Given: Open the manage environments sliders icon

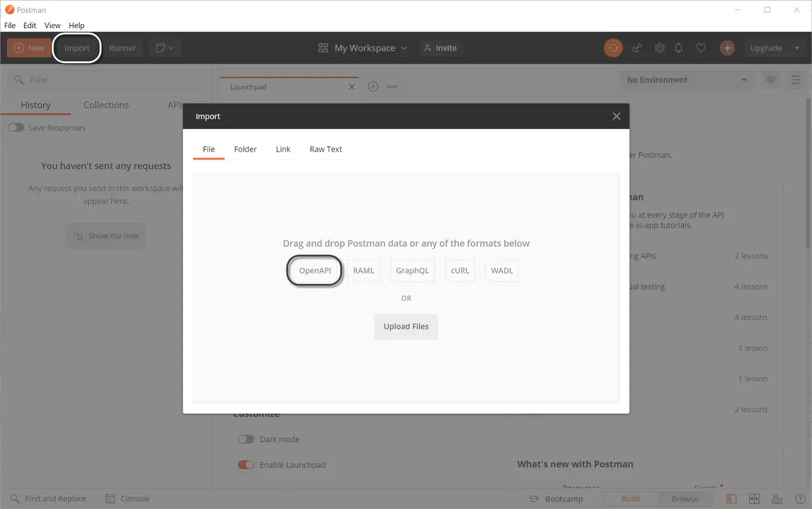Looking at the screenshot, I should (x=796, y=80).
